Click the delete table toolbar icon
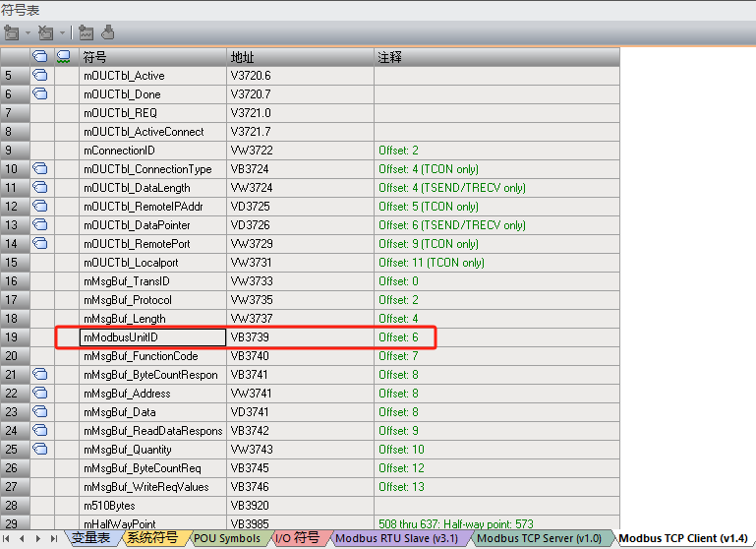The width and height of the screenshot is (756, 549). [x=46, y=32]
